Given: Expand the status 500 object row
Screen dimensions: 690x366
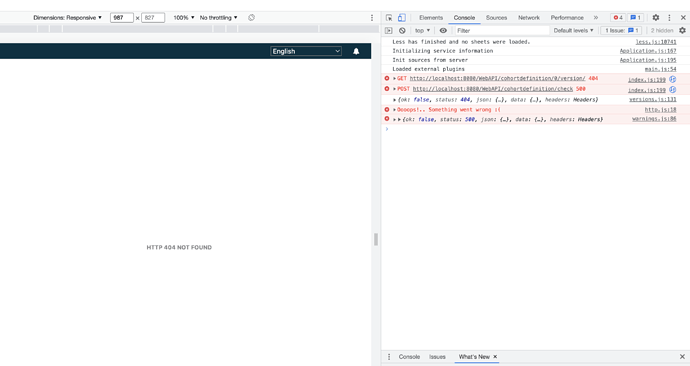Looking at the screenshot, I should click(395, 119).
